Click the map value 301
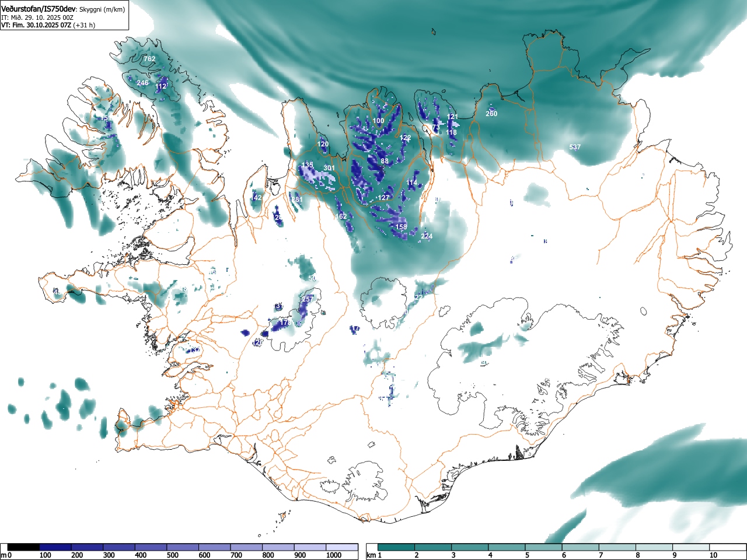The image size is (747, 560). click(x=329, y=168)
